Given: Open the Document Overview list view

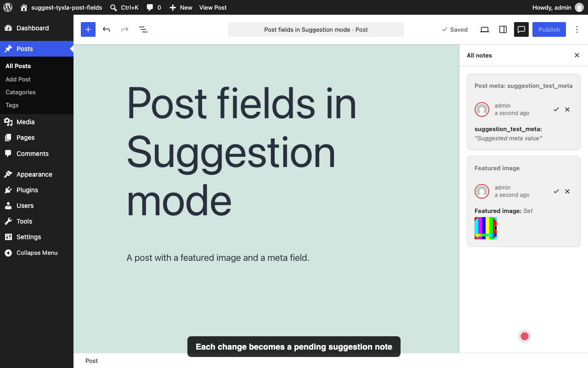Looking at the screenshot, I should pos(143,29).
